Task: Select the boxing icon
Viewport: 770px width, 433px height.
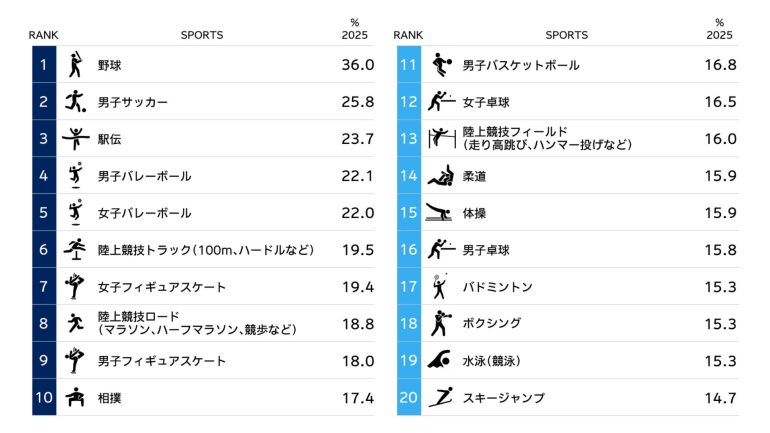Action: tap(440, 324)
